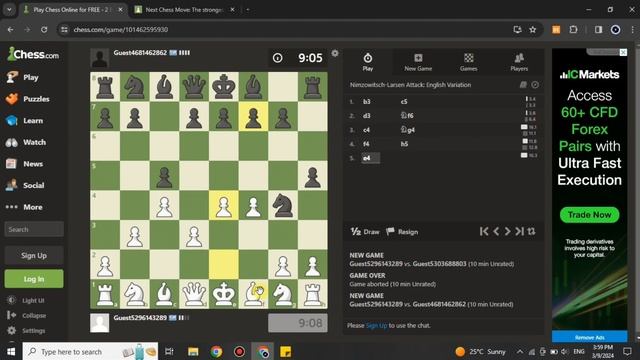
Task: Open the opening book icon
Action: pyautogui.click(x=523, y=84)
